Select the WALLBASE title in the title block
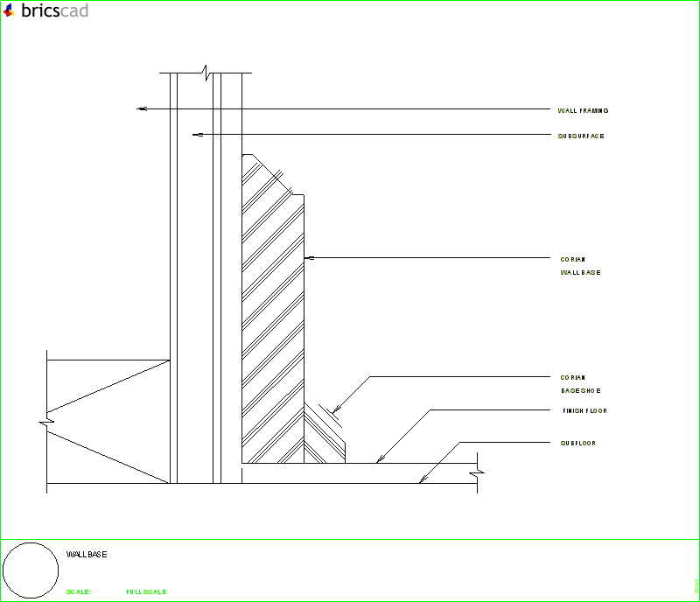Screen dimensions: 700x602 point(87,554)
